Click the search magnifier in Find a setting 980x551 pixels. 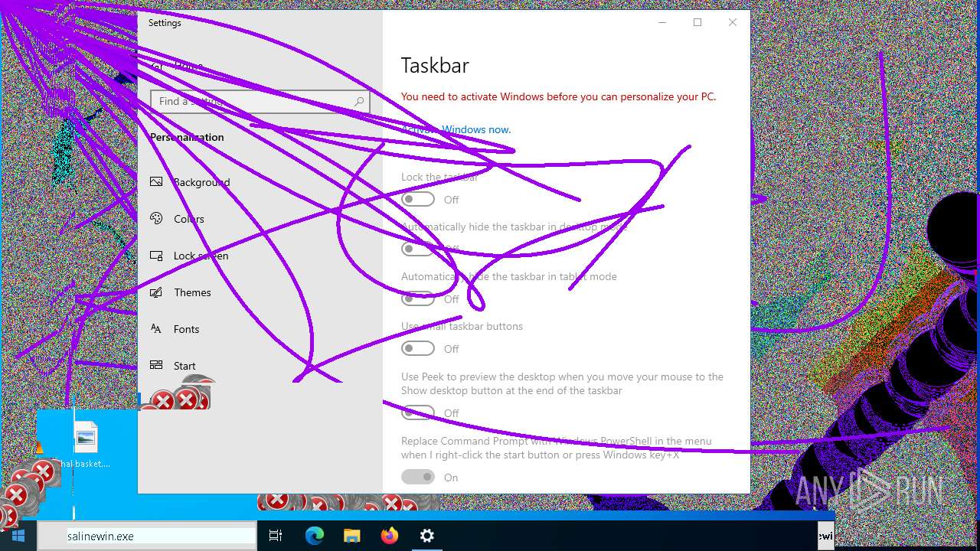[359, 101]
